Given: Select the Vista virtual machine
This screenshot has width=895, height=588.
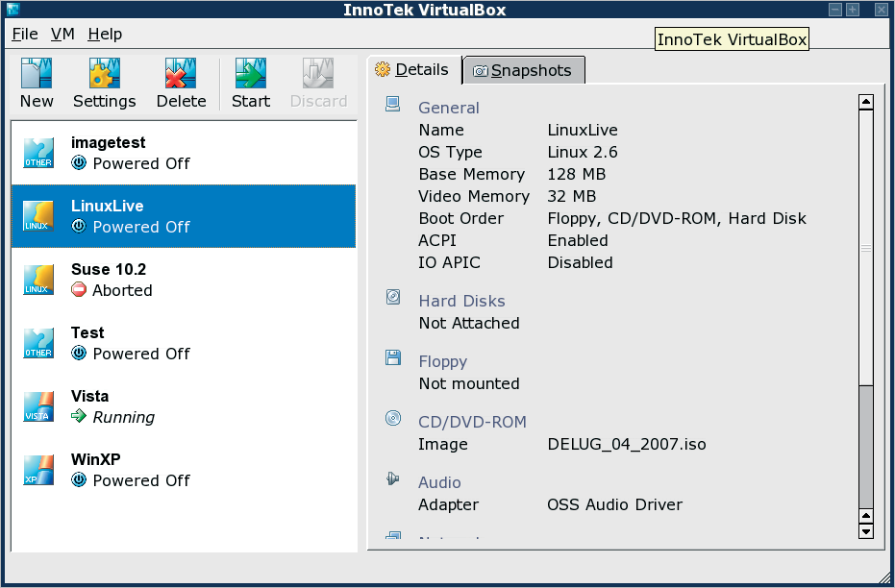Looking at the screenshot, I should click(x=184, y=406).
